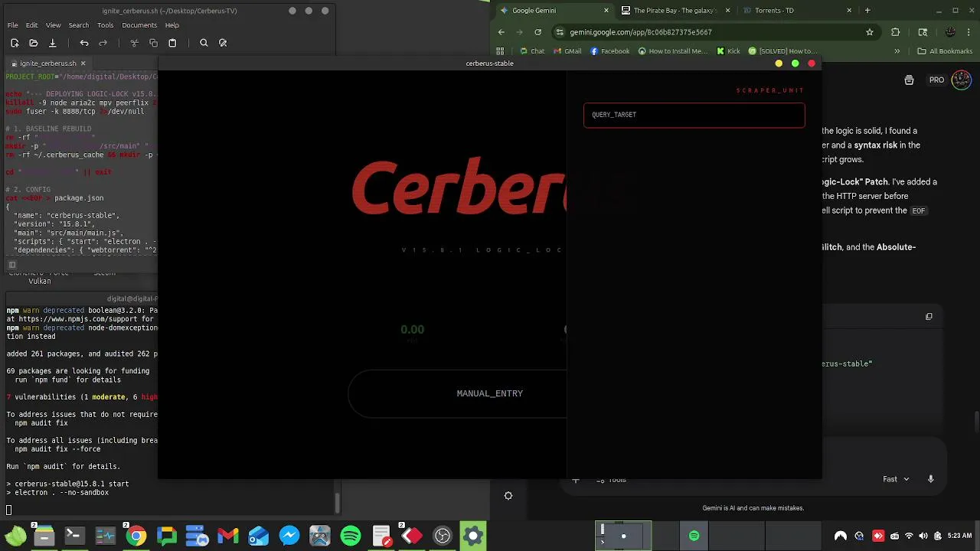Open Spotify from the taskbar launcher
This screenshot has height=551, width=980.
coord(350,536)
